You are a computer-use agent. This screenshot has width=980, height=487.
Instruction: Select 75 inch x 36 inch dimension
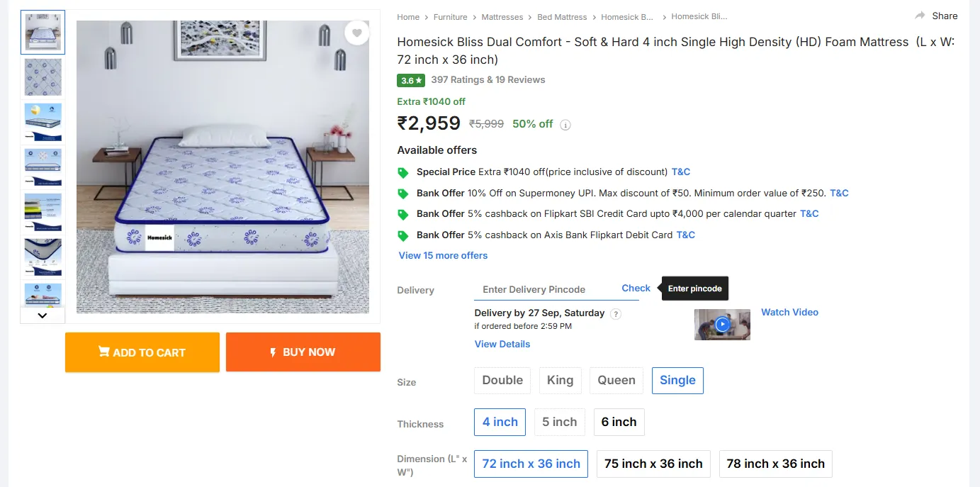tap(653, 464)
